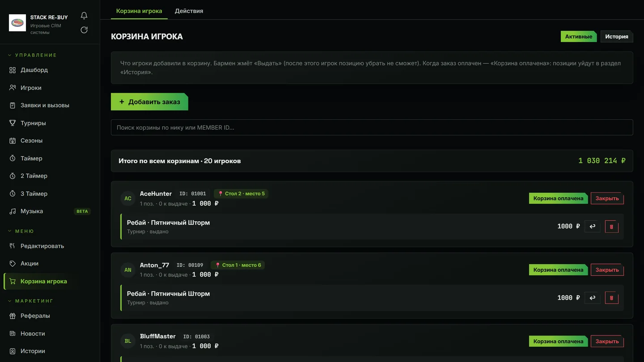644x362 pixels.
Task: Open Сезоны in the sidebar
Action: 50,141
